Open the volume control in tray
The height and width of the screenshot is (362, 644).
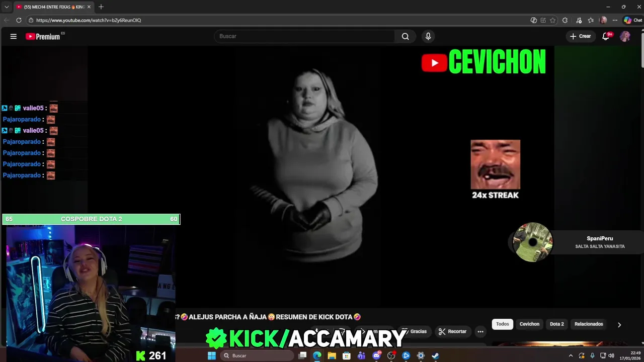611,355
